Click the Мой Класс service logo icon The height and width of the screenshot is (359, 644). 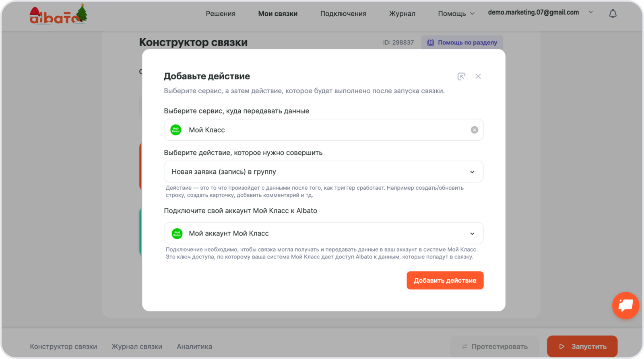pos(176,130)
